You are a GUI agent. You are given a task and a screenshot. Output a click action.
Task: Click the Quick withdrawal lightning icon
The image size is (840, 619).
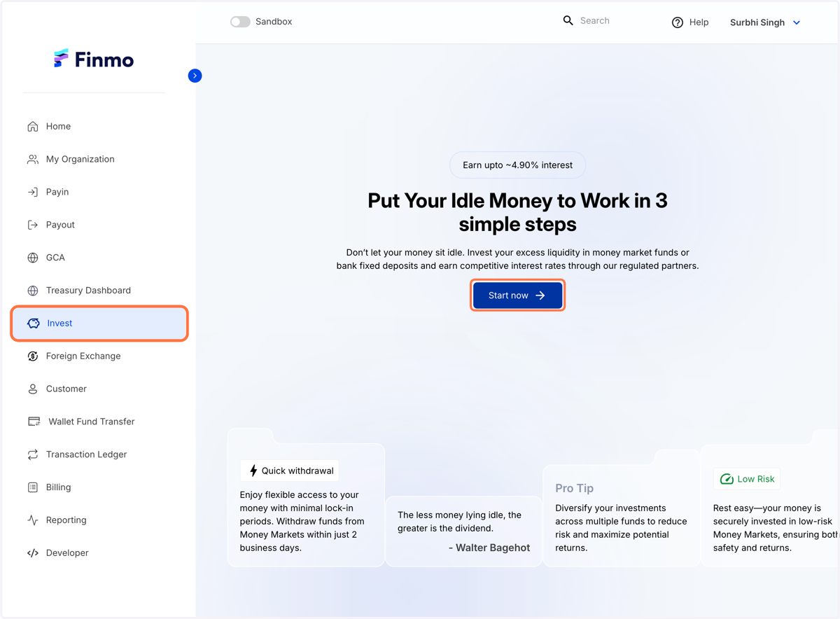click(x=253, y=471)
